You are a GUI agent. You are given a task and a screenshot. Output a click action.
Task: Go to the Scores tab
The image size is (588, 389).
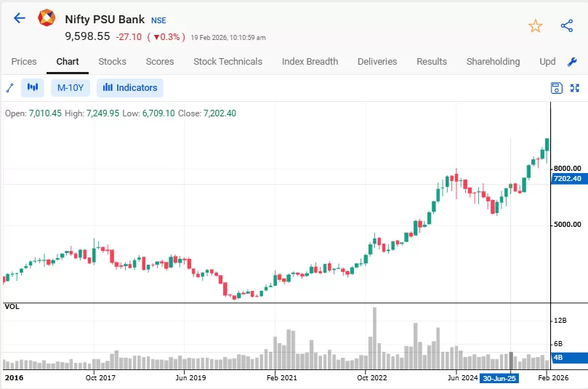tap(160, 62)
